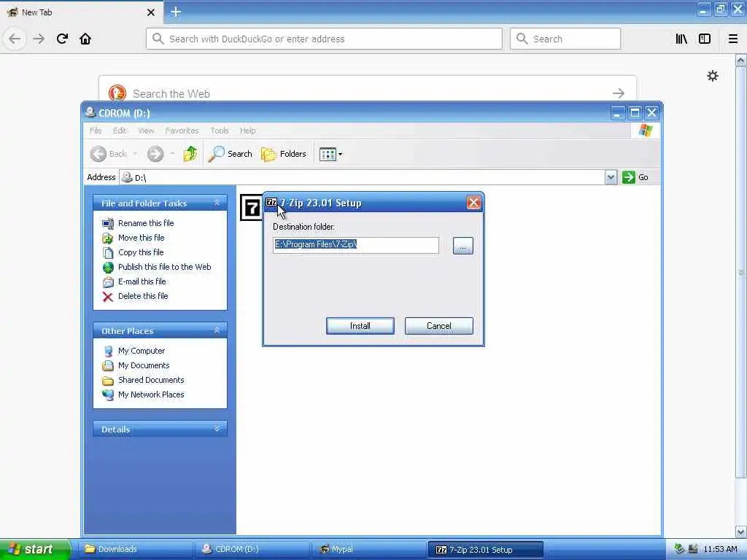Click the Start button
747x560 pixels.
tap(35, 549)
